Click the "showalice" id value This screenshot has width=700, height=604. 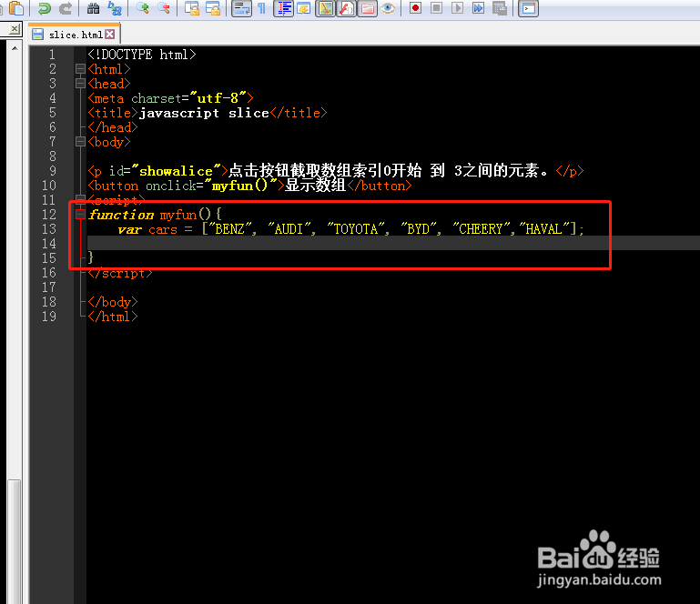[177, 171]
